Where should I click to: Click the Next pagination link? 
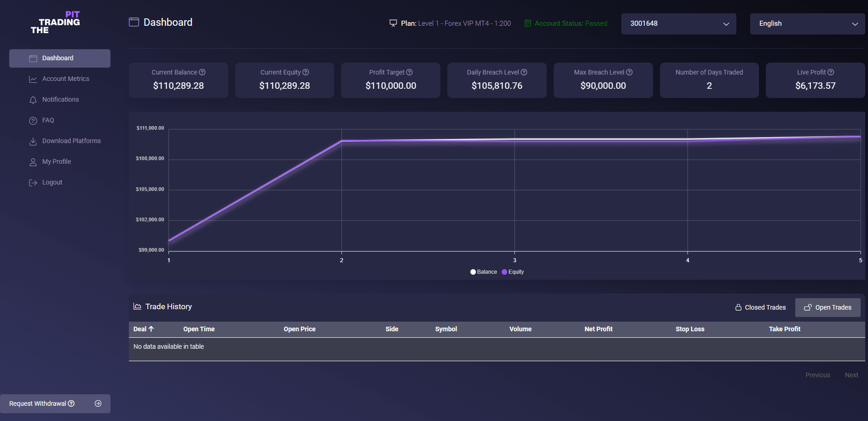(851, 375)
